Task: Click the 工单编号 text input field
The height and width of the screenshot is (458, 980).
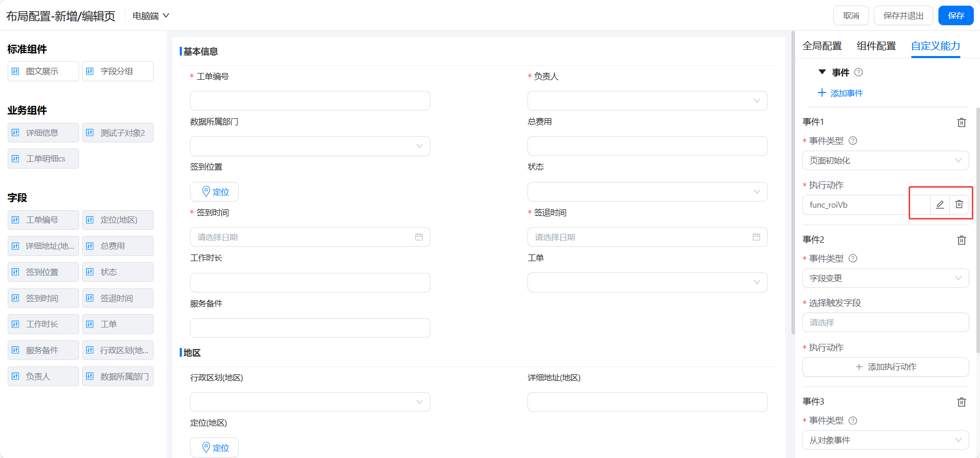Action: tap(310, 101)
